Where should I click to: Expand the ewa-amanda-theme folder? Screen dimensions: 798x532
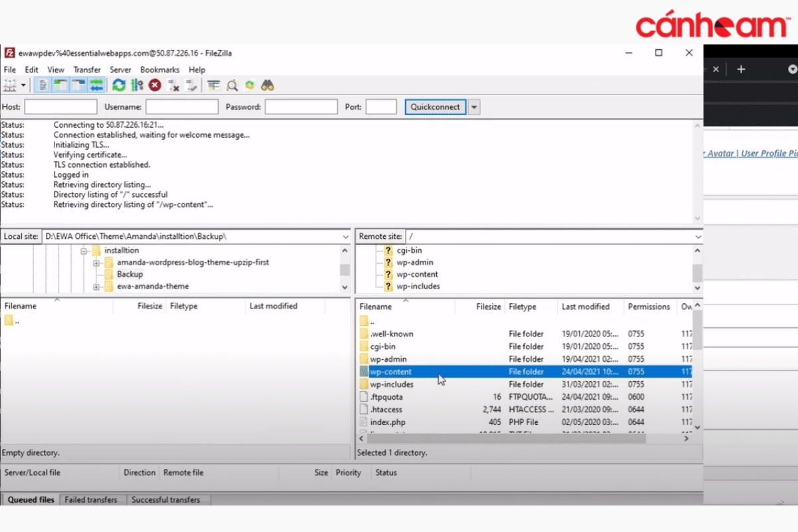tap(96, 287)
